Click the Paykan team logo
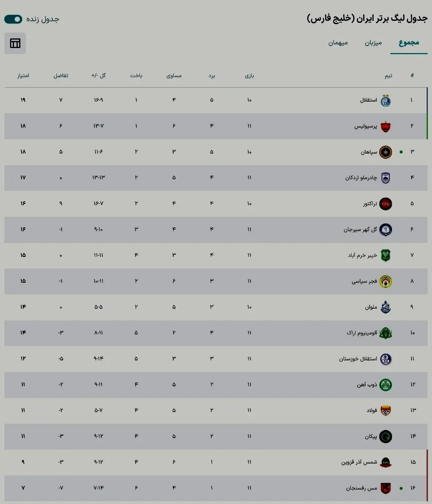The image size is (432, 504). [385, 436]
